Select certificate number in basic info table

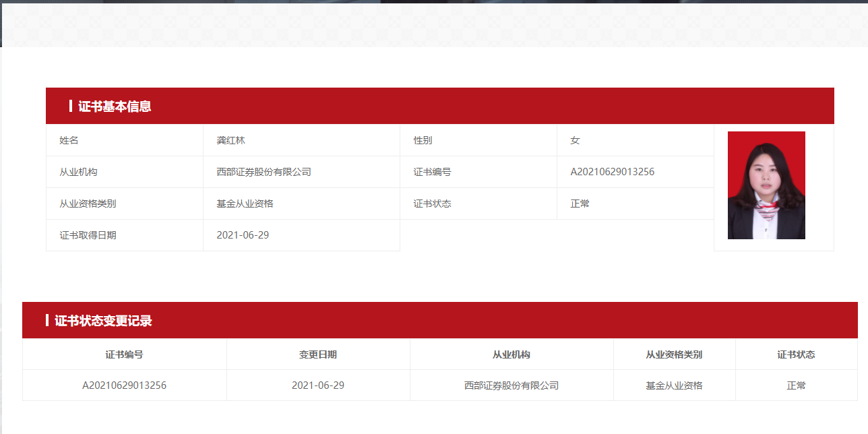612,172
